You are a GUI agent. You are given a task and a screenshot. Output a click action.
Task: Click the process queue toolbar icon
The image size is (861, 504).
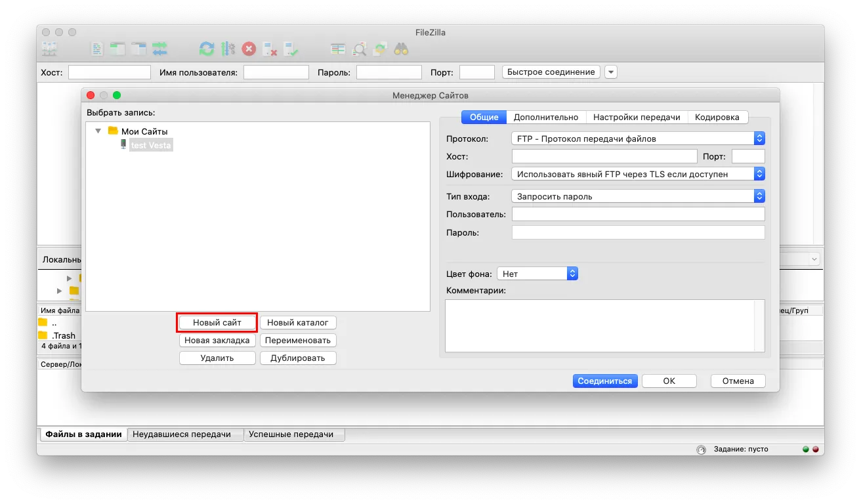228,49
